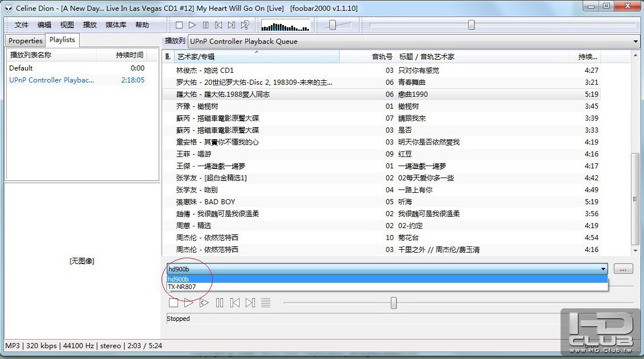This screenshot has width=644, height=359.
Task: Select track 王菲 - 唱游
Action: pos(381,154)
